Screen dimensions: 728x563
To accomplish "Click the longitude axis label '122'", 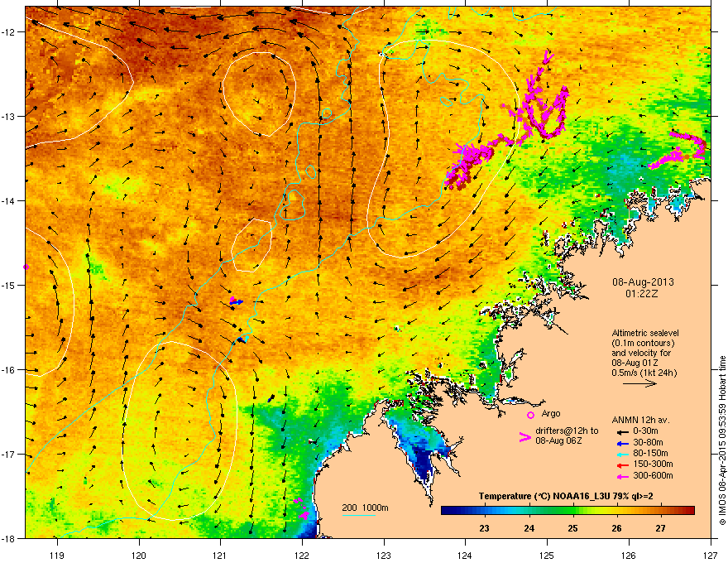I will [302, 555].
